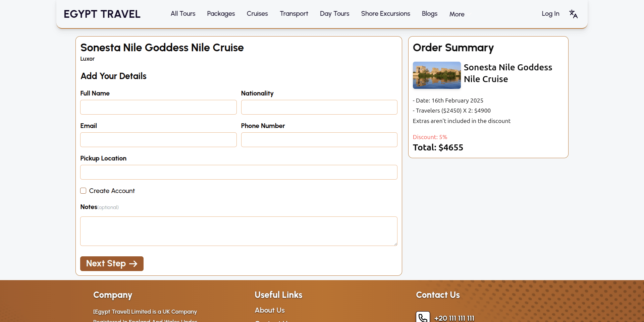The height and width of the screenshot is (322, 644).
Task: Select the Email text box
Action: 158,140
